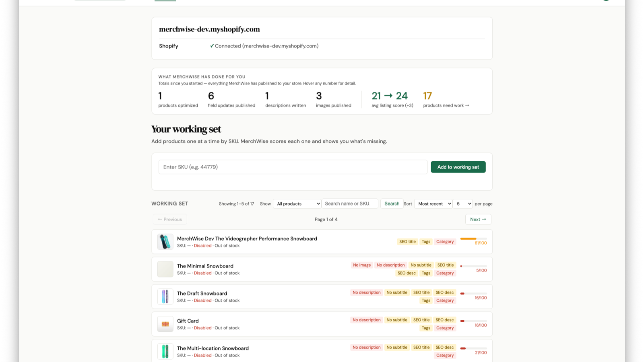Click the Enter SKU input field
Image resolution: width=644 pixels, height=362 pixels.
coord(293,167)
